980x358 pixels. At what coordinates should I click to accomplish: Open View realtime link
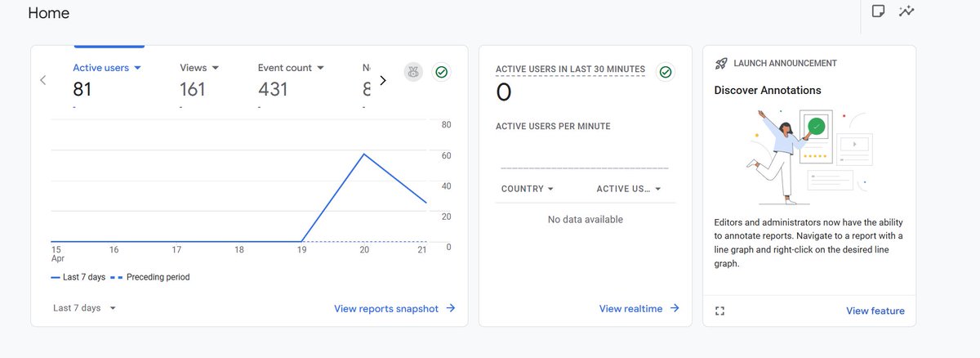coord(631,308)
